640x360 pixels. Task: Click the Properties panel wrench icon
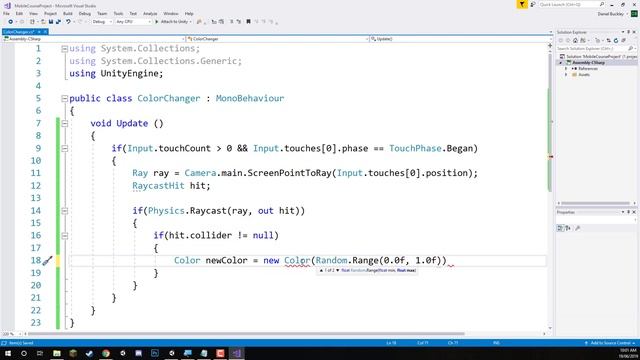(x=578, y=228)
